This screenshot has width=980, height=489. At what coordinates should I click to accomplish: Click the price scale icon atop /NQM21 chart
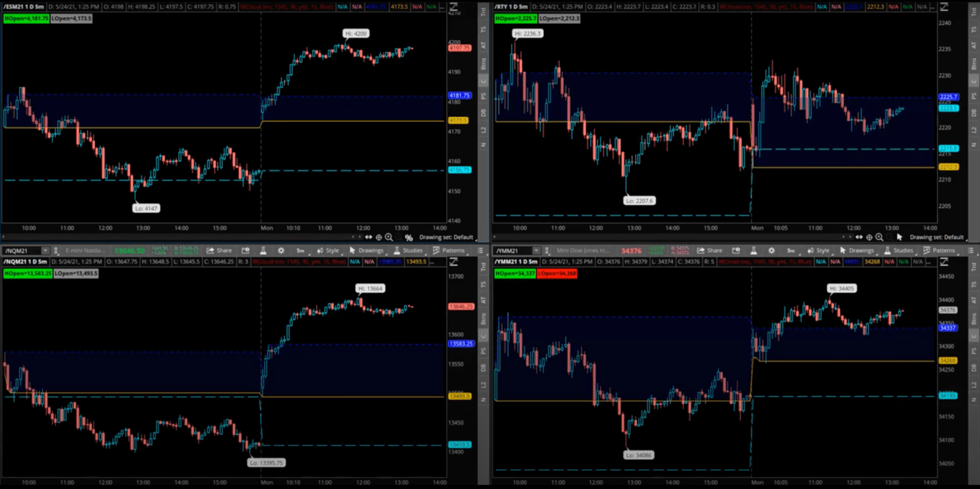click(x=454, y=262)
